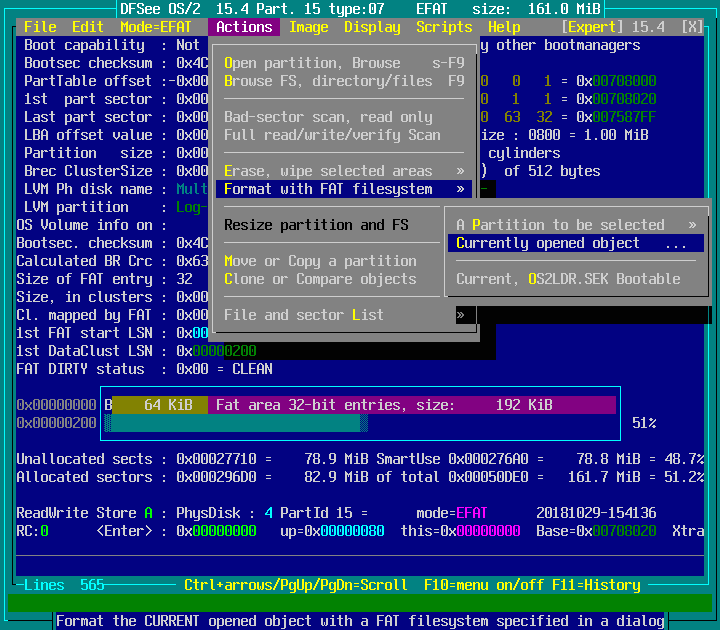Click the [X] close icon in menu bar
Image resolution: width=720 pixels, height=630 pixels.
(691, 27)
